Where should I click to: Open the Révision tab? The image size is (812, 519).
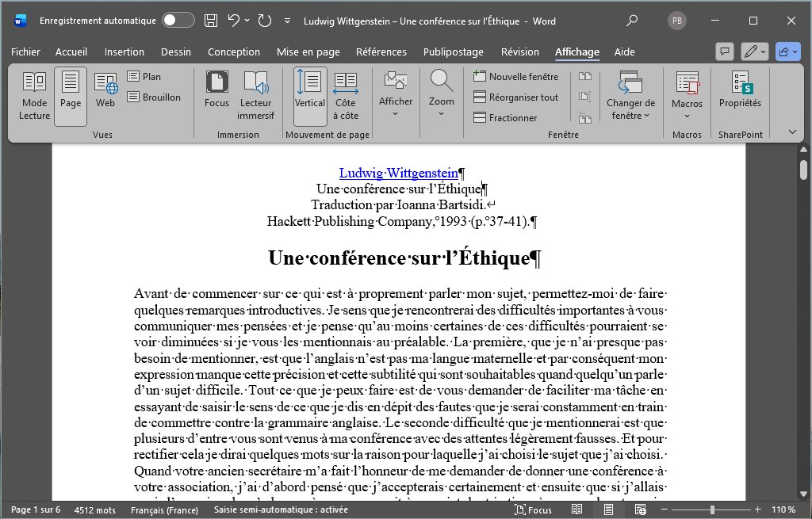[519, 52]
